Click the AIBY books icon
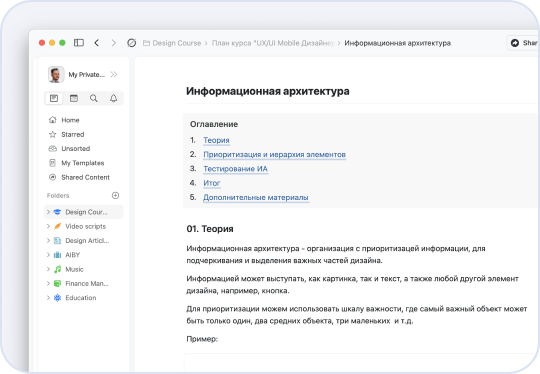Screen dimensions: 540x374 point(58,255)
